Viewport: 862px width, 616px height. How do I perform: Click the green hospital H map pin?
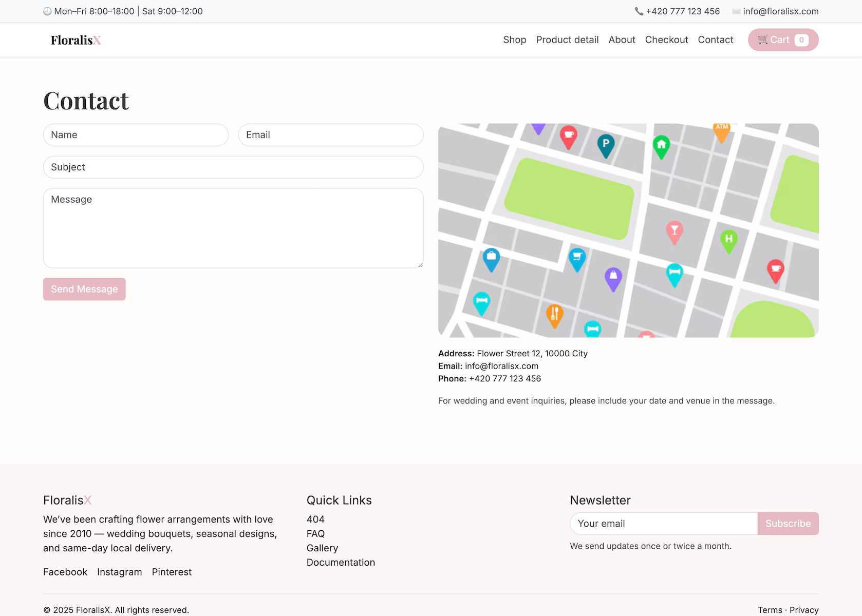click(x=728, y=240)
